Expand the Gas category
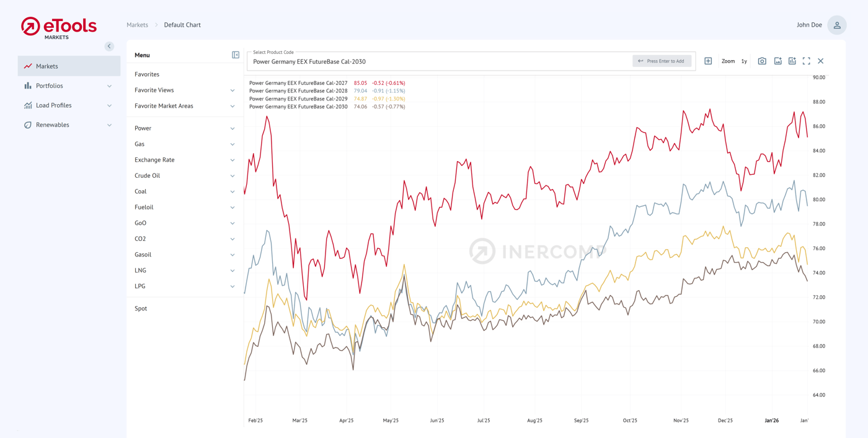 coord(185,144)
